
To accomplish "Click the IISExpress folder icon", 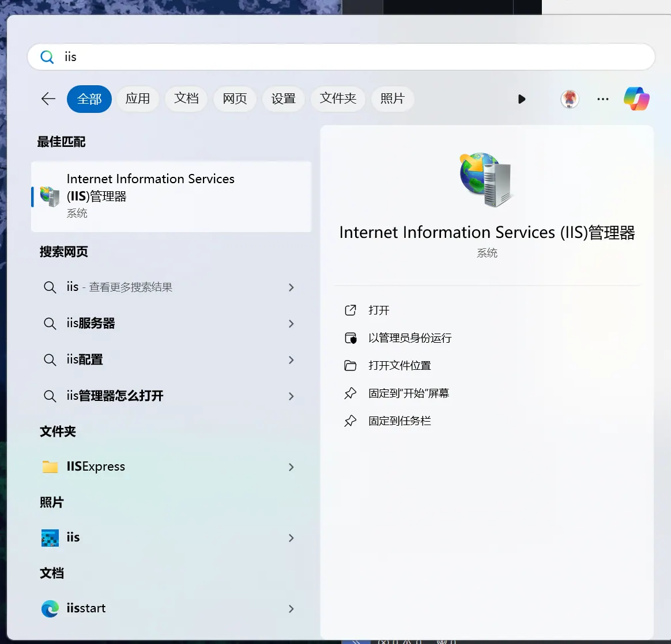I will (x=50, y=467).
